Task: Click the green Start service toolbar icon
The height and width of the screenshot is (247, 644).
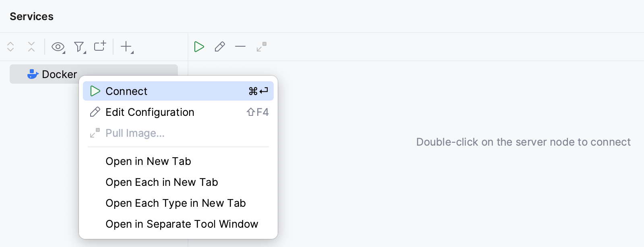Action: coord(199,47)
